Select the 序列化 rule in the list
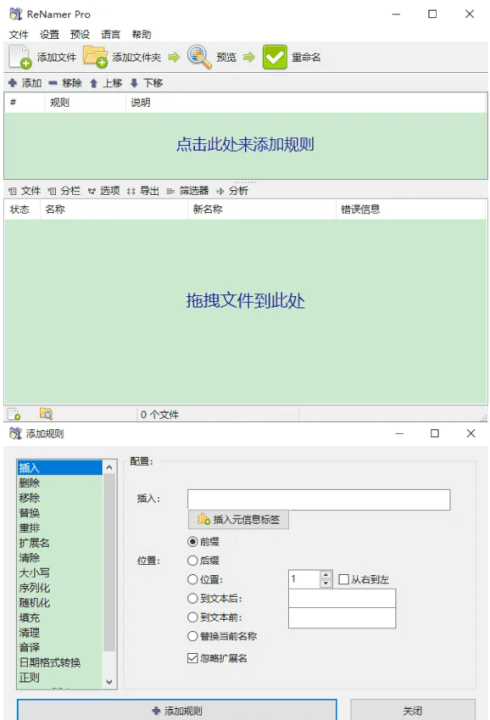 pyautogui.click(x=60, y=588)
